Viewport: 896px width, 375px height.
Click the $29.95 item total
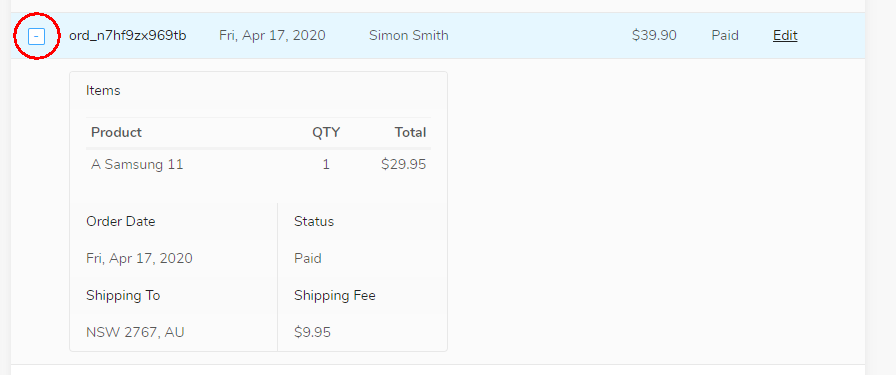pyautogui.click(x=403, y=165)
